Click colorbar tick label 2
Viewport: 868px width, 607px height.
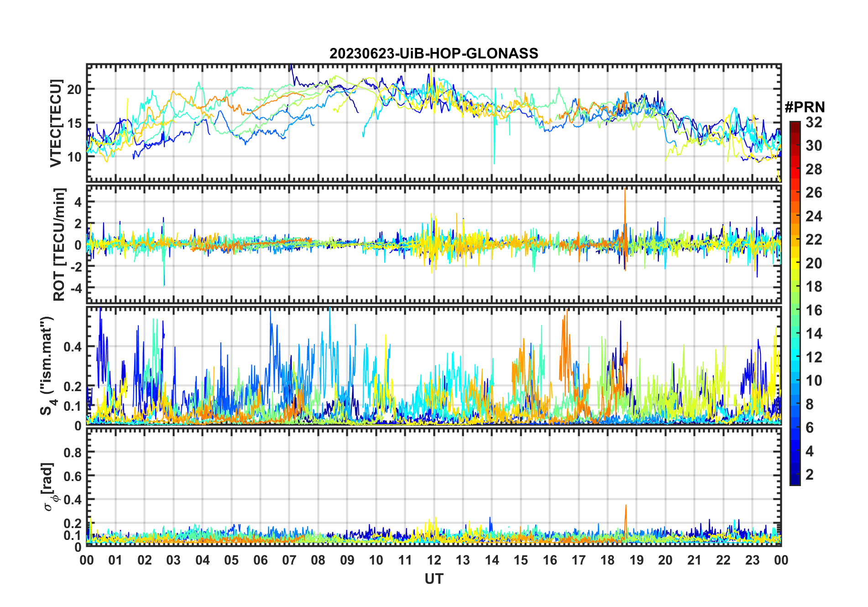pyautogui.click(x=810, y=475)
